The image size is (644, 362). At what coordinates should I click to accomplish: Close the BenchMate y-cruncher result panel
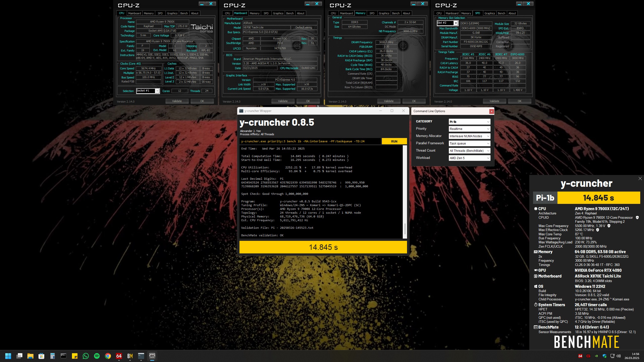(640, 178)
